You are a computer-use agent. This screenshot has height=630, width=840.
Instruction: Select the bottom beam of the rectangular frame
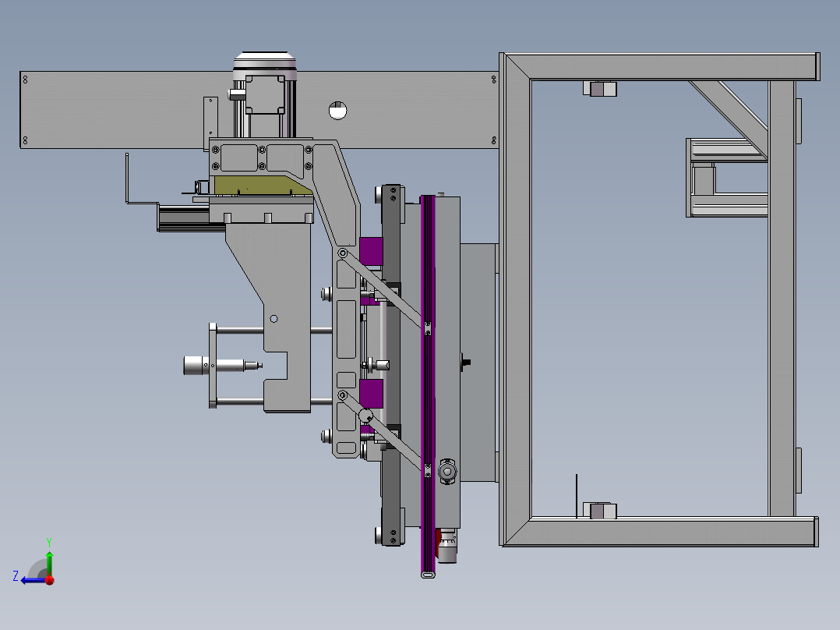(x=661, y=532)
